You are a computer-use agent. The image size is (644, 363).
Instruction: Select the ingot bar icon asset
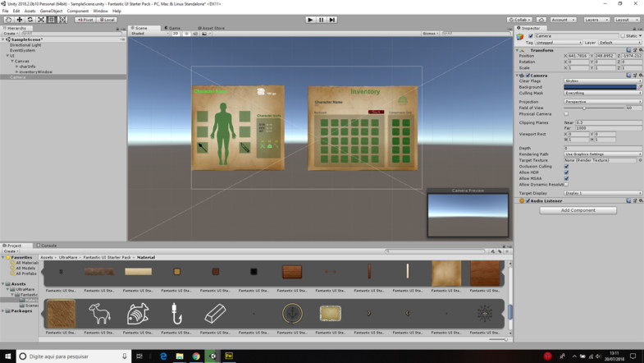215,313
